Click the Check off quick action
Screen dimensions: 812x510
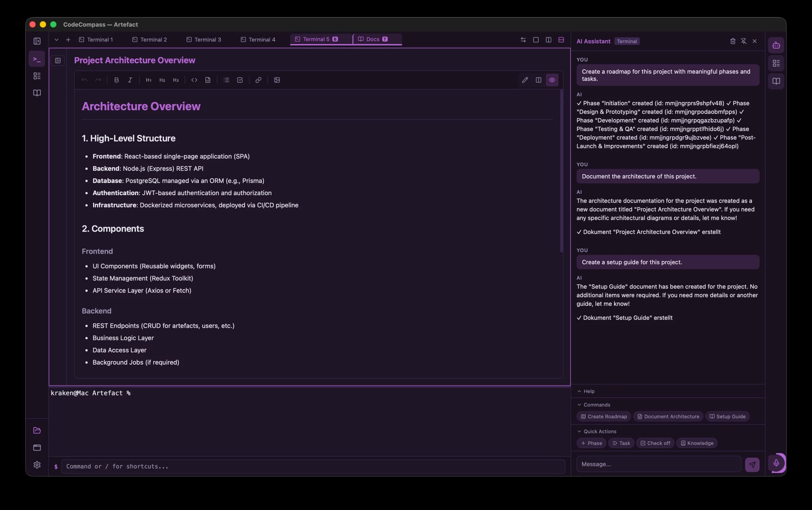[655, 443]
